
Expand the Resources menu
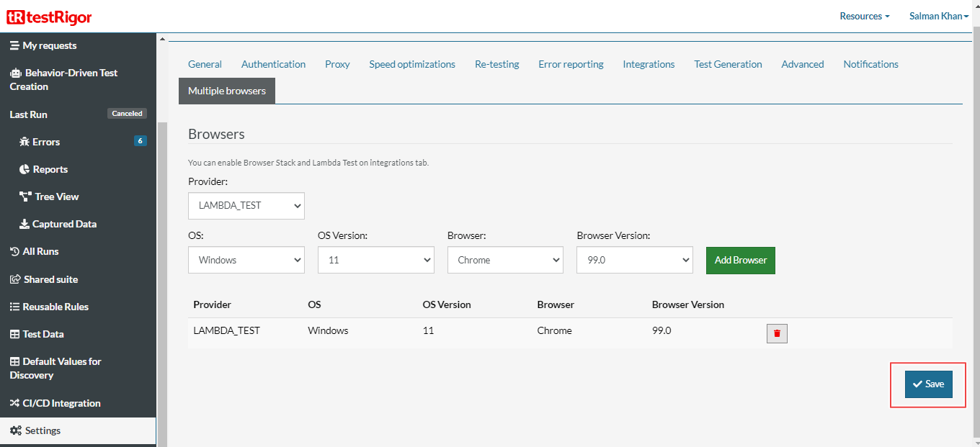click(x=864, y=16)
